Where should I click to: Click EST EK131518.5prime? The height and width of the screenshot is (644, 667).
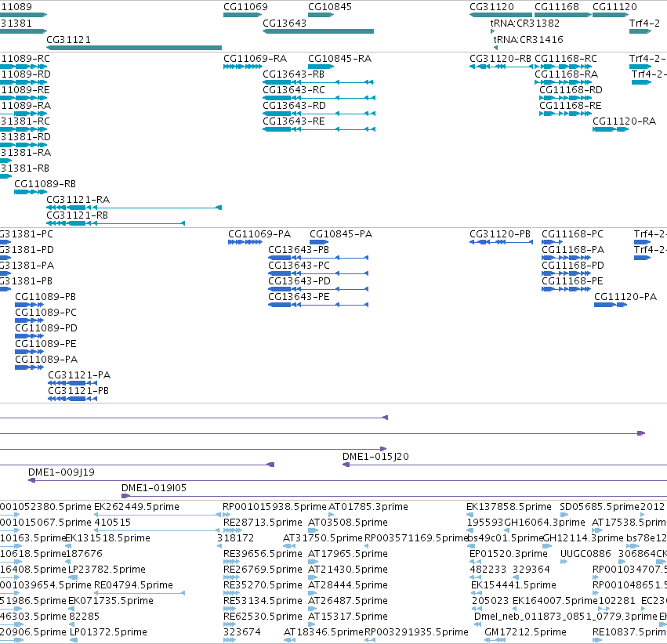point(107,538)
